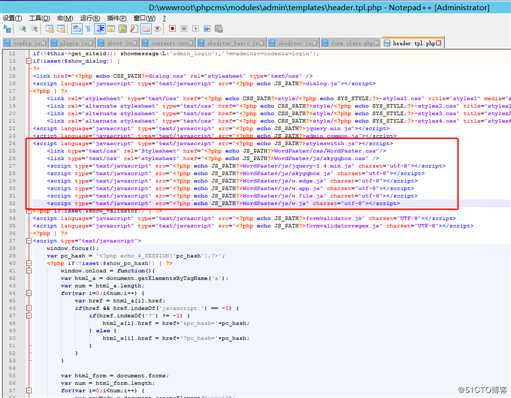Viewport: 511px width, 398px height.
Task: Click the Replace toolbar icon
Action: pos(7,29)
